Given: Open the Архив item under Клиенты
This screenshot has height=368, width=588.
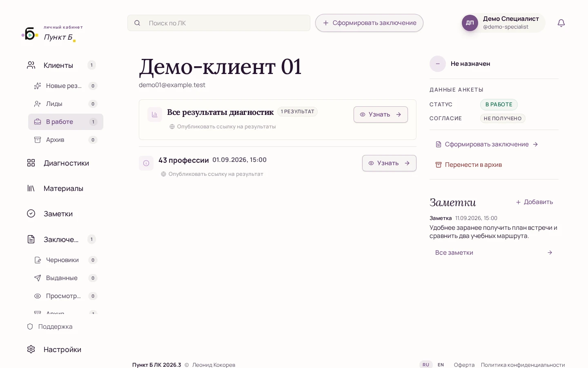Looking at the screenshot, I should pos(66,140).
